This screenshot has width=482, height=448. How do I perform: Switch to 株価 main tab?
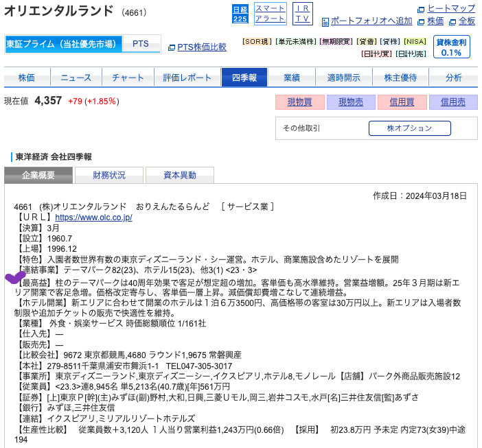pos(27,78)
